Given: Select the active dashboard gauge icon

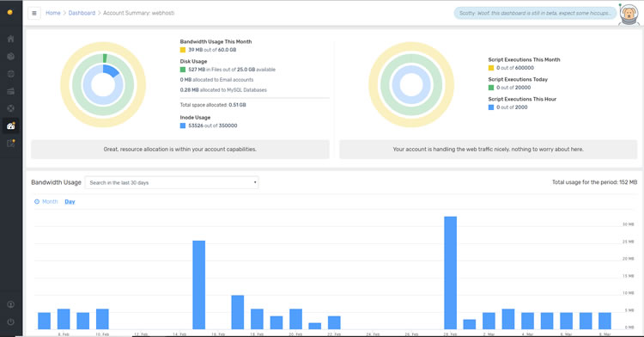Looking at the screenshot, I should coord(10,126).
